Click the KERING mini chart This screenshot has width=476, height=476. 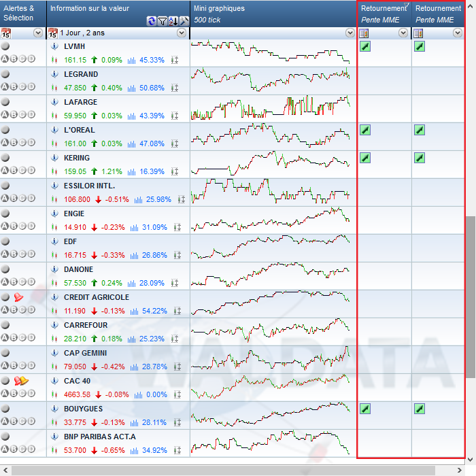click(x=270, y=164)
